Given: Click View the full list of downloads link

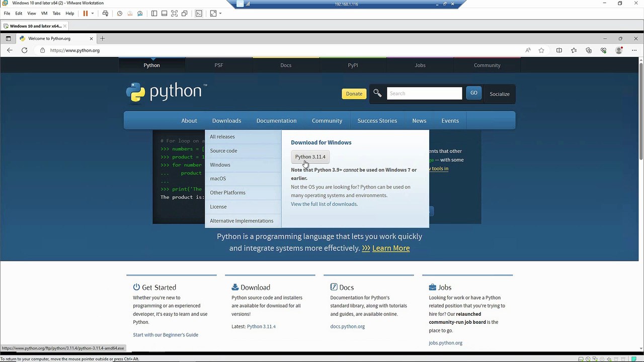Looking at the screenshot, I should point(324,204).
